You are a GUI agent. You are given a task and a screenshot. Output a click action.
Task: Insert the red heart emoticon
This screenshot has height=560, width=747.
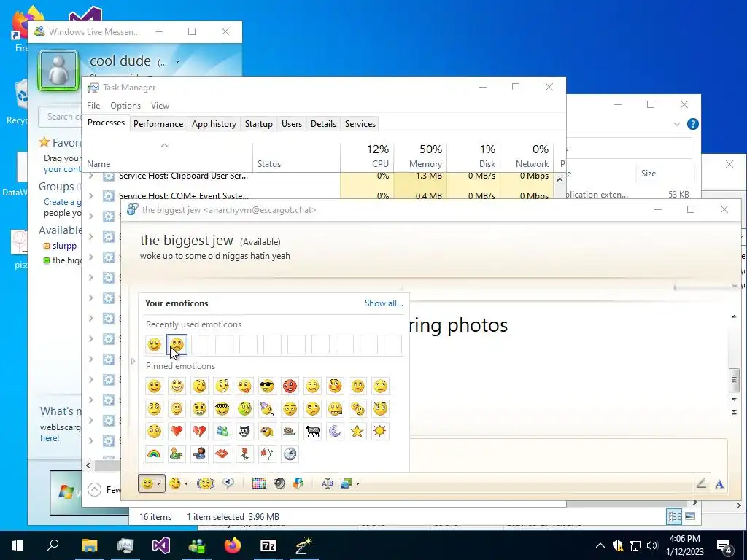(x=177, y=431)
